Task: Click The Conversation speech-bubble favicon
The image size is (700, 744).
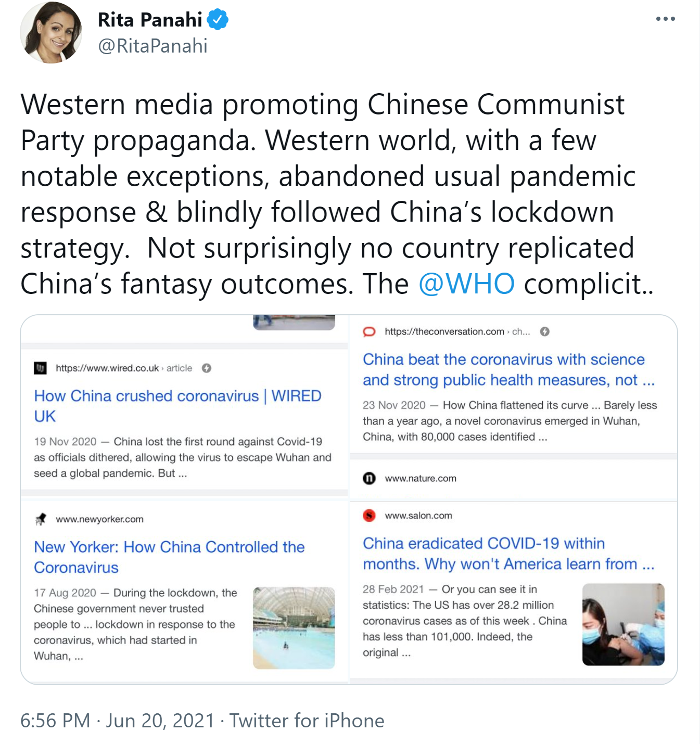Action: click(369, 332)
